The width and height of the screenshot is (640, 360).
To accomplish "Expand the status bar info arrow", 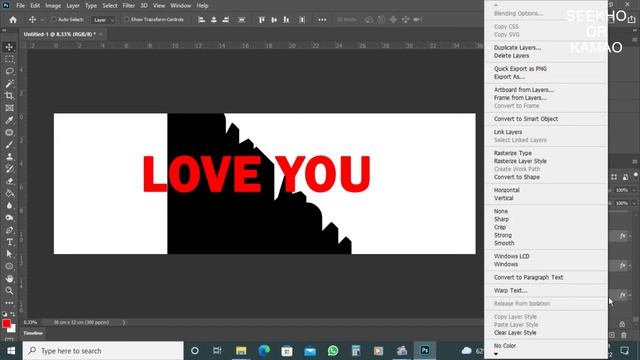I will [124, 322].
